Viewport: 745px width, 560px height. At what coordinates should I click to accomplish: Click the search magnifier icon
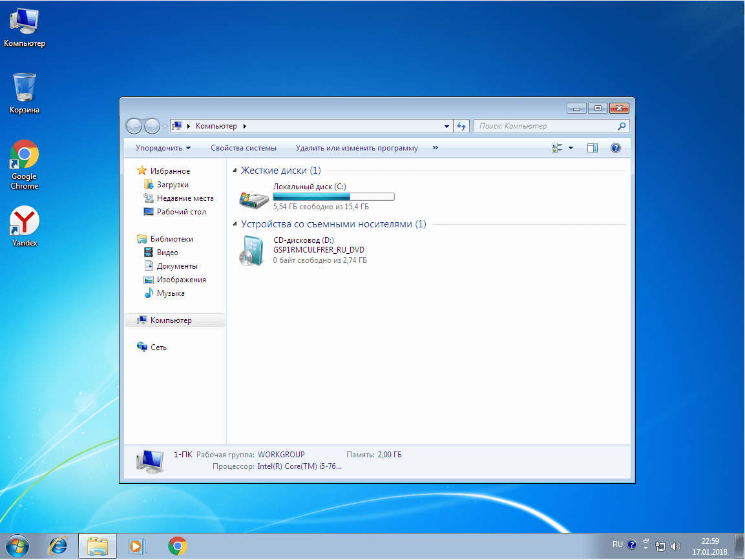tap(622, 126)
